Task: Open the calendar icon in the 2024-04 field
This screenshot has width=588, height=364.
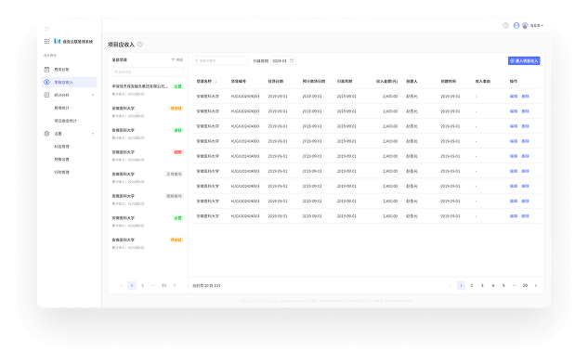Action: point(292,60)
